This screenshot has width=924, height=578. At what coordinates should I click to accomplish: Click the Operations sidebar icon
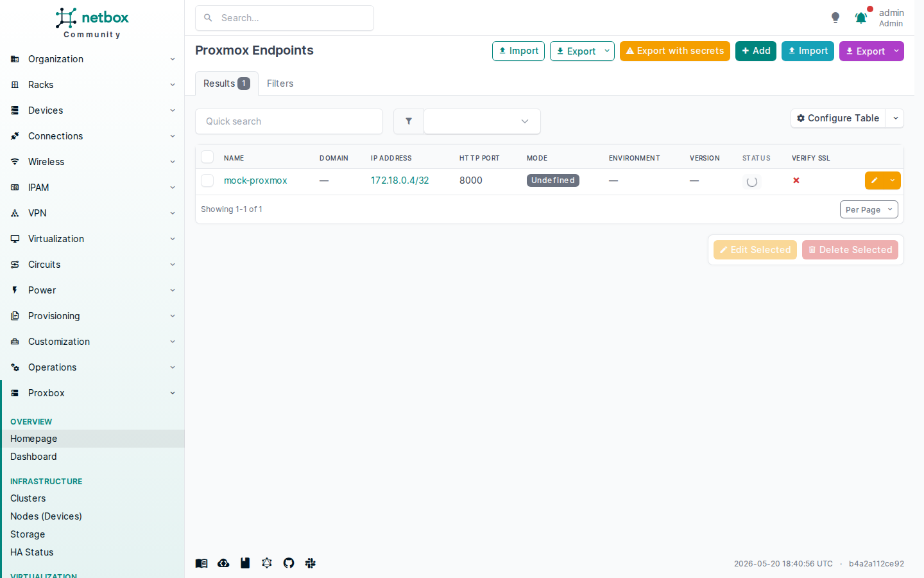pyautogui.click(x=15, y=367)
